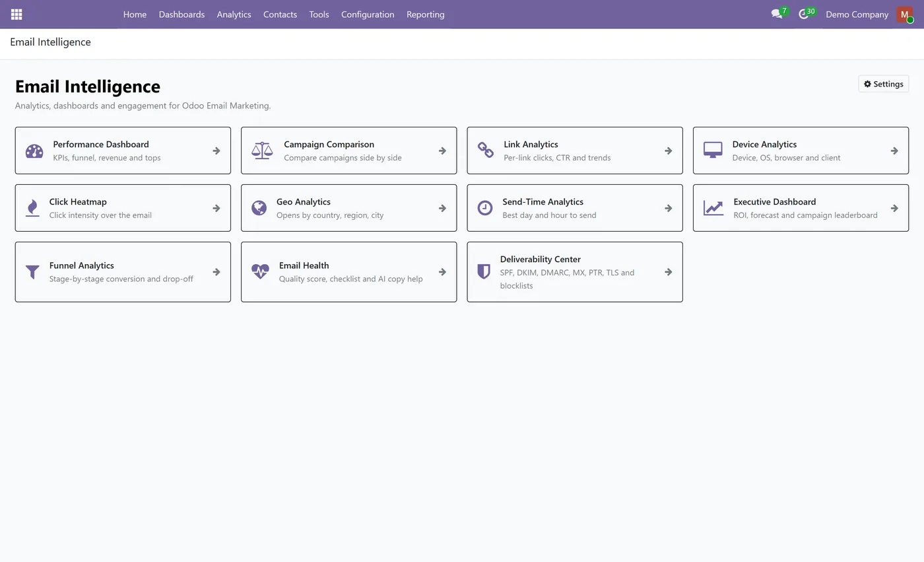
Task: Open Funnel Analytics title
Action: tap(81, 265)
